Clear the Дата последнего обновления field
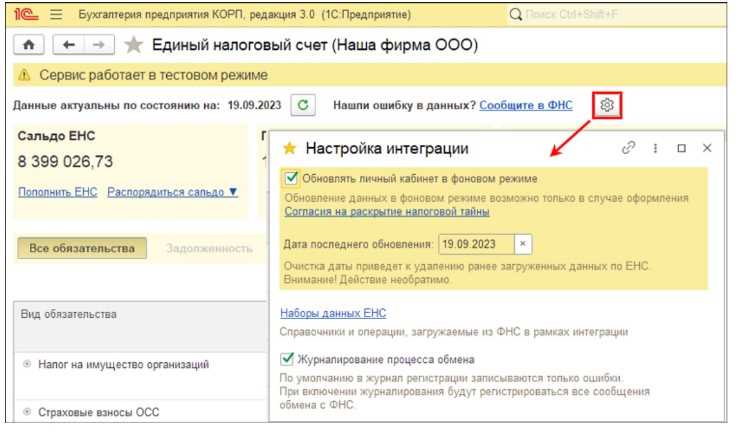Viewport: 744px width, 435px height. click(x=522, y=244)
